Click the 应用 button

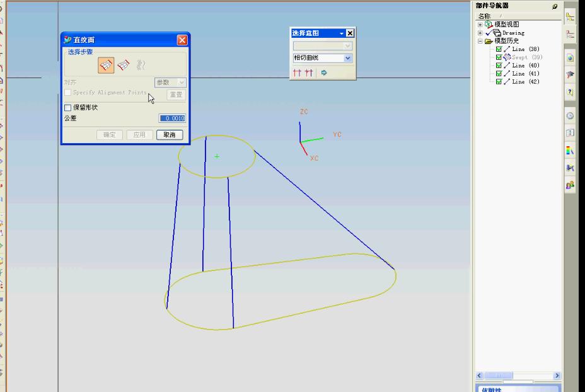(139, 135)
